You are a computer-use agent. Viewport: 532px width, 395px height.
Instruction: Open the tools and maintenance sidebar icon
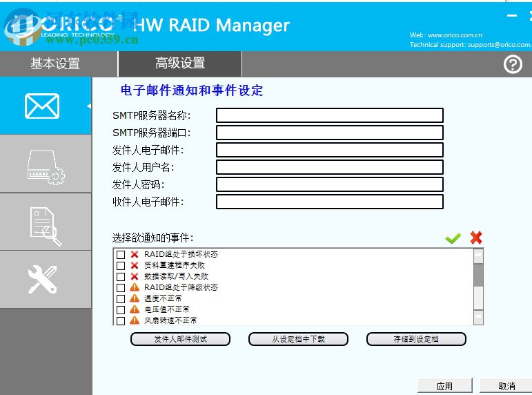46,280
